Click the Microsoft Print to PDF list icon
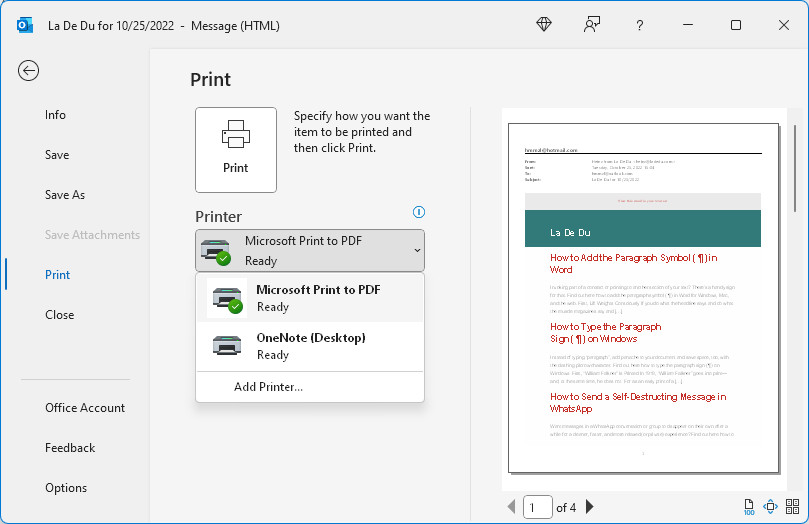809x524 pixels. point(227,299)
